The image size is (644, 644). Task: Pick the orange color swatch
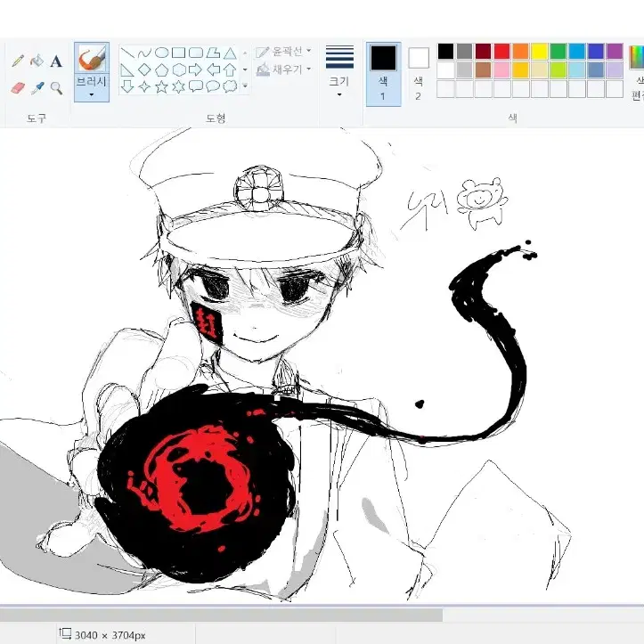(521, 52)
